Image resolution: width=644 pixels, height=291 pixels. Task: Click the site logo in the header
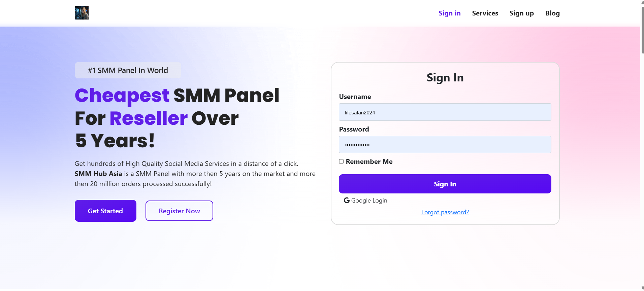(81, 13)
